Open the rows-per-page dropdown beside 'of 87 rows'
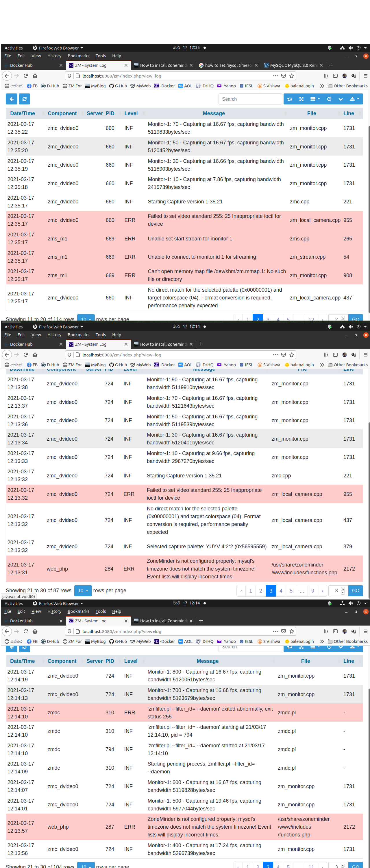Screen dimensions: 370x868 pyautogui.click(x=83, y=591)
